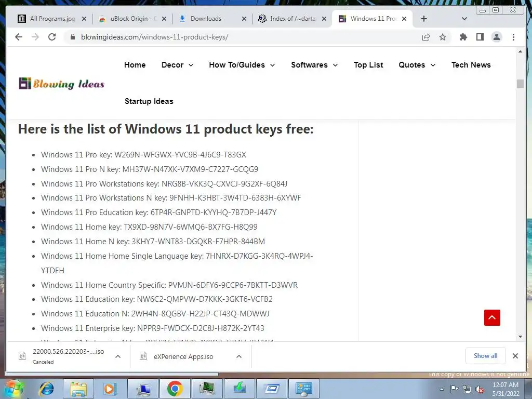
Task: Close the Downloads tab
Action: [244, 19]
